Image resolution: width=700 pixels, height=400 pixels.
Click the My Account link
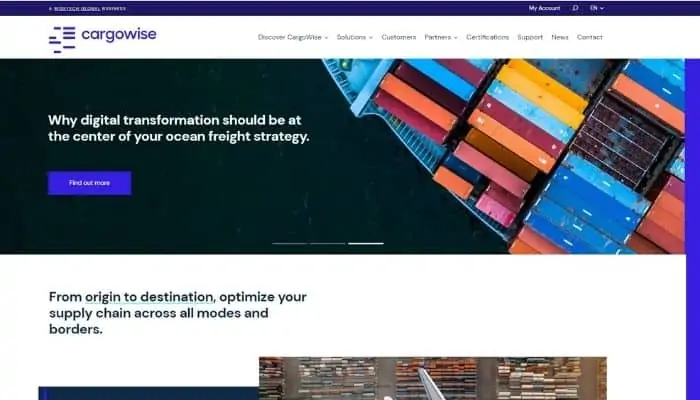click(x=544, y=8)
